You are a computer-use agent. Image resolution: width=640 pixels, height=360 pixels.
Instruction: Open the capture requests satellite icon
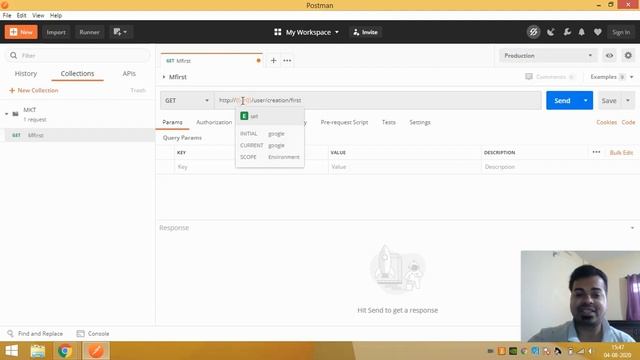click(551, 32)
